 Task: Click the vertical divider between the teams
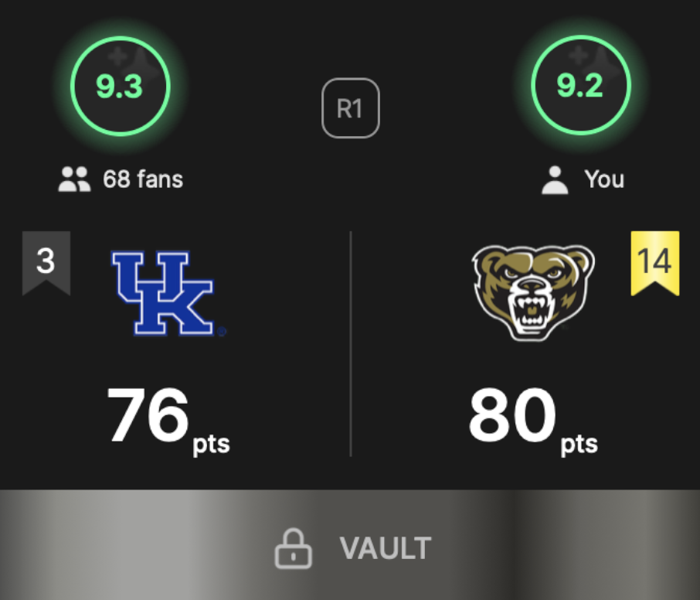click(x=351, y=343)
